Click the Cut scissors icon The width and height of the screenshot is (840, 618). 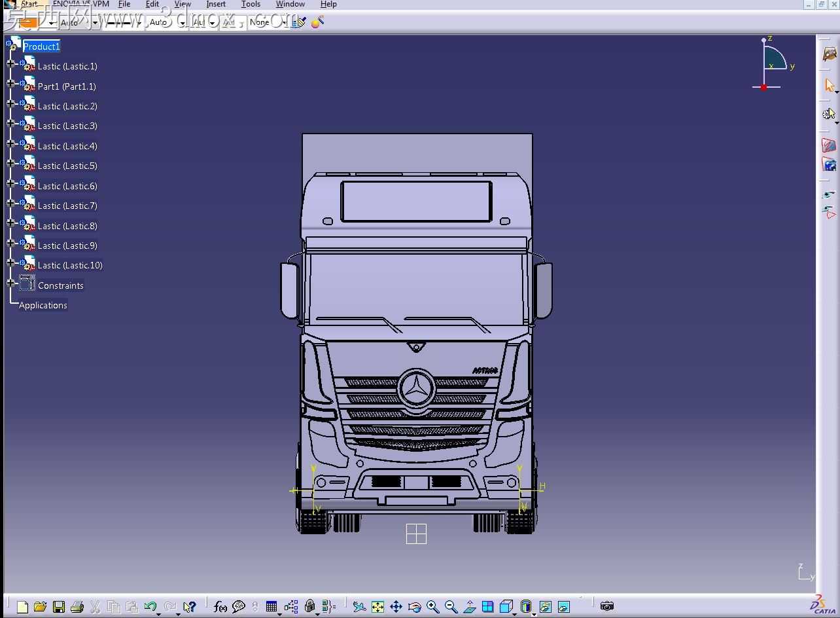coord(95,607)
